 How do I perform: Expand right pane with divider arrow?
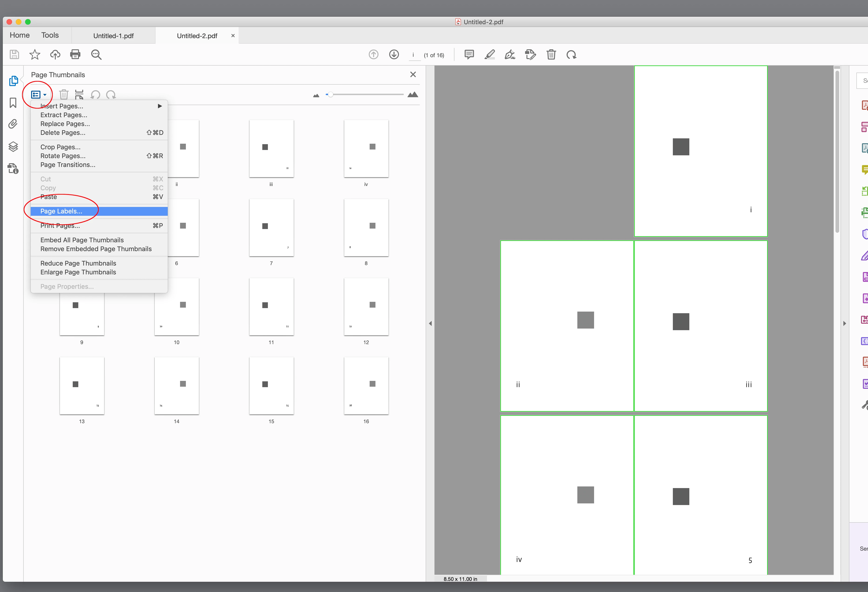tap(845, 323)
